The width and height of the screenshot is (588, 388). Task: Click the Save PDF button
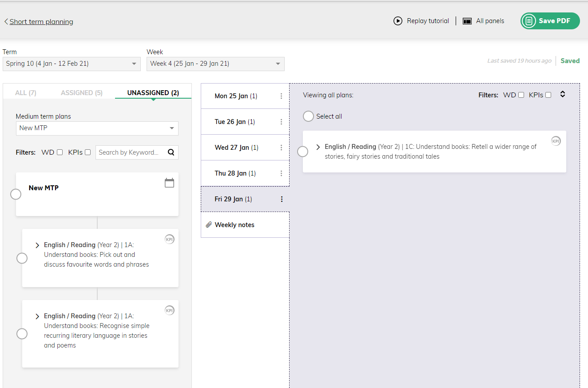tap(550, 21)
